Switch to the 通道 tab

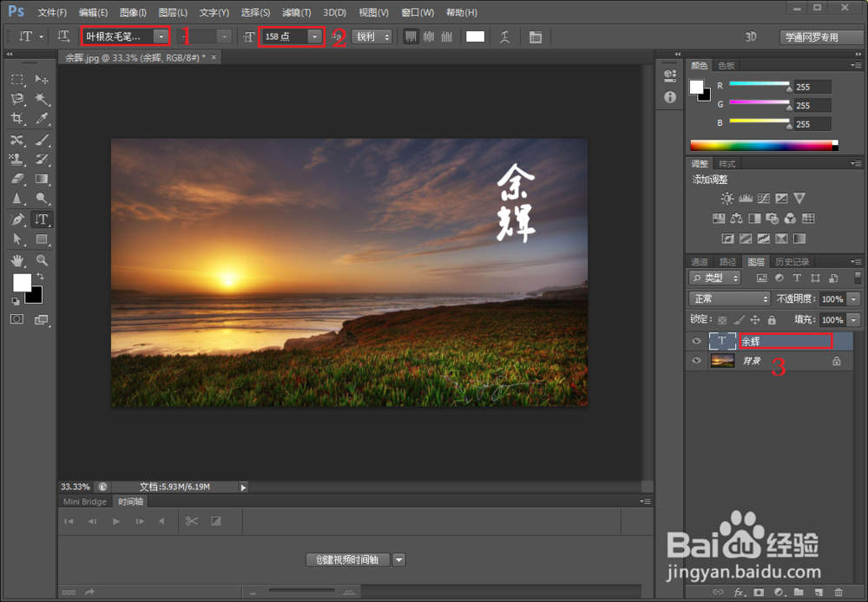(x=699, y=262)
